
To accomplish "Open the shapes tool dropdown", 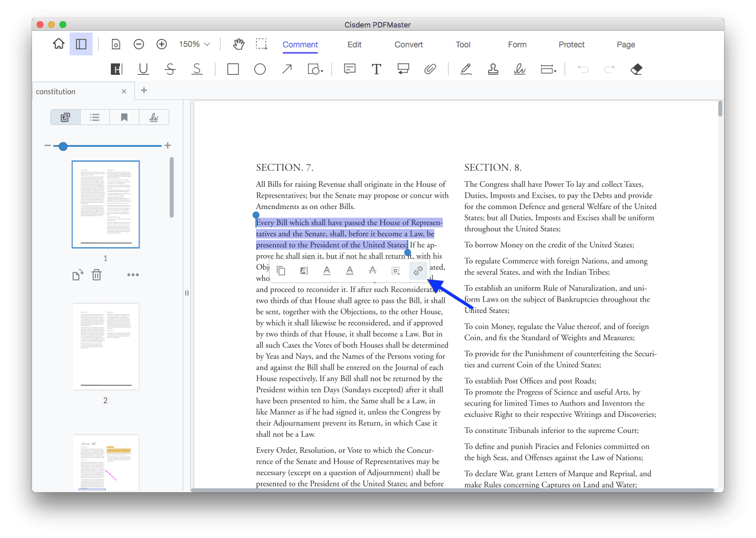I will [x=315, y=69].
